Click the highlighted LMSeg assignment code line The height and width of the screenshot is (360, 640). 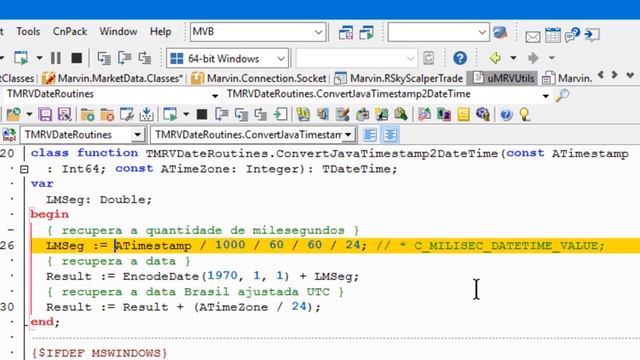point(335,245)
